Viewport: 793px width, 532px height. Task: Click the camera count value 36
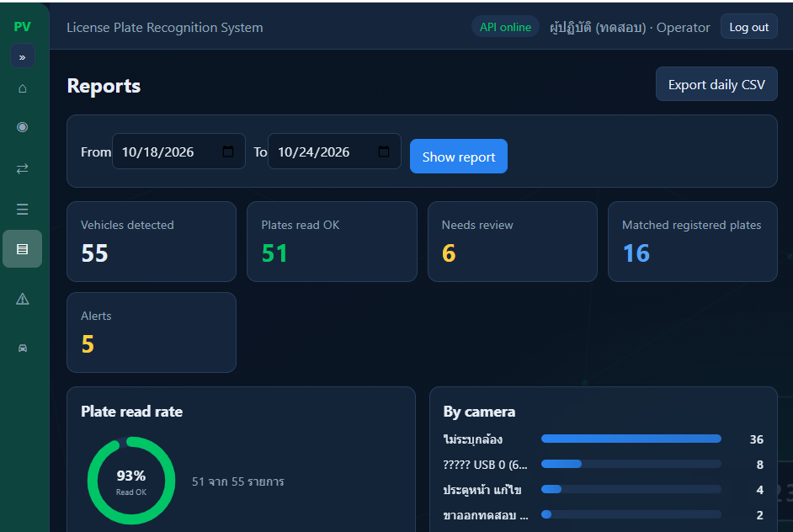pos(756,439)
